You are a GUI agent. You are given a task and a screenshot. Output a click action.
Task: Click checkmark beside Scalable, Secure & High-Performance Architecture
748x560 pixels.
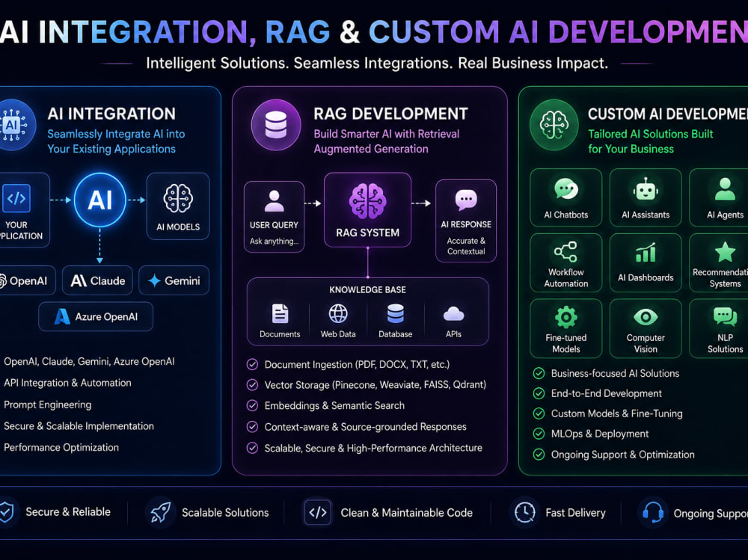[x=252, y=448]
